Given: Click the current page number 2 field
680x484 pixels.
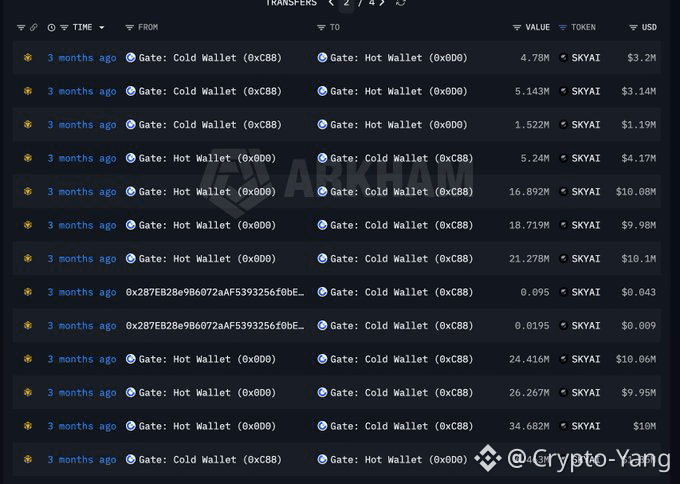Looking at the screenshot, I should click(346, 3).
